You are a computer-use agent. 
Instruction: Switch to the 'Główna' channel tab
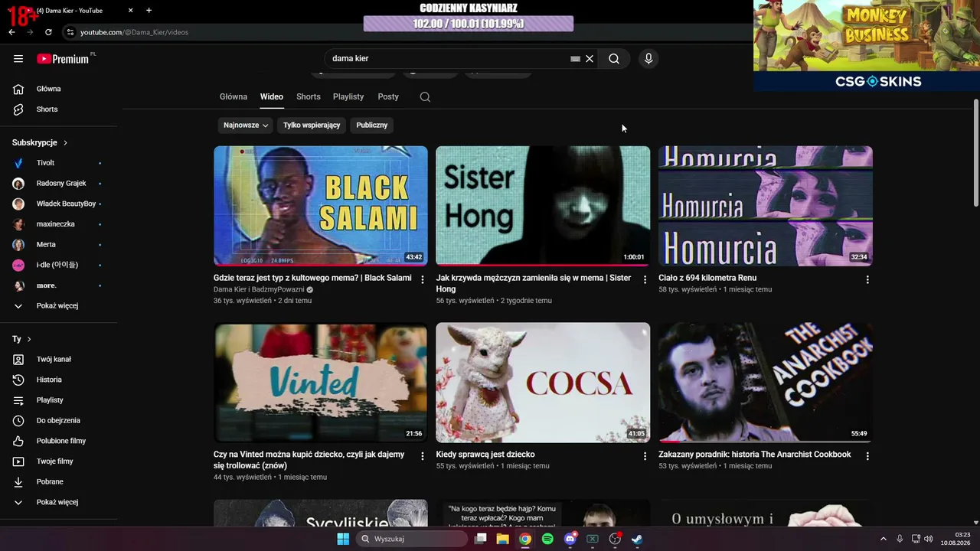pyautogui.click(x=234, y=97)
